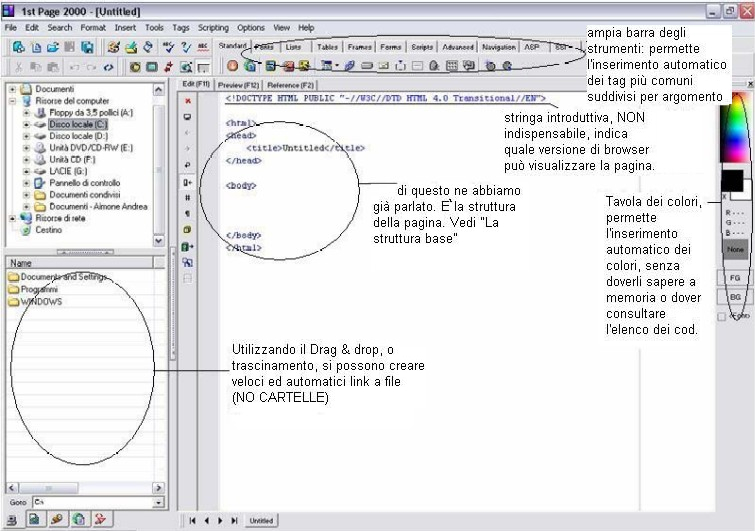Collapse the Risorse del computer tree node

click(13, 101)
